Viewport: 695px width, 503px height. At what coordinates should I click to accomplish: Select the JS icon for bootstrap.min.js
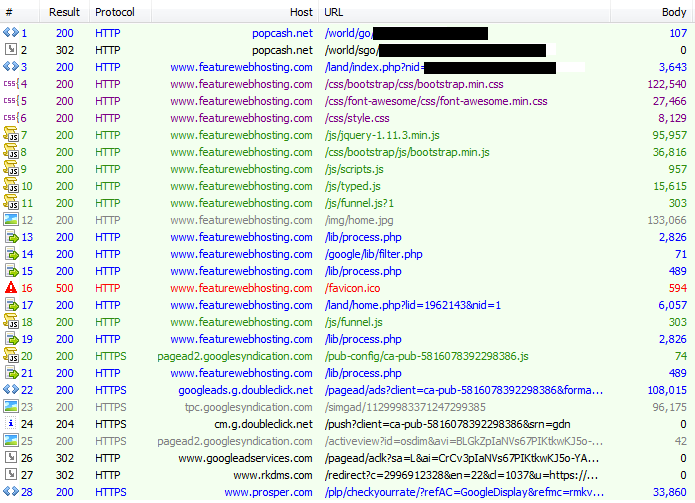tap(11, 152)
